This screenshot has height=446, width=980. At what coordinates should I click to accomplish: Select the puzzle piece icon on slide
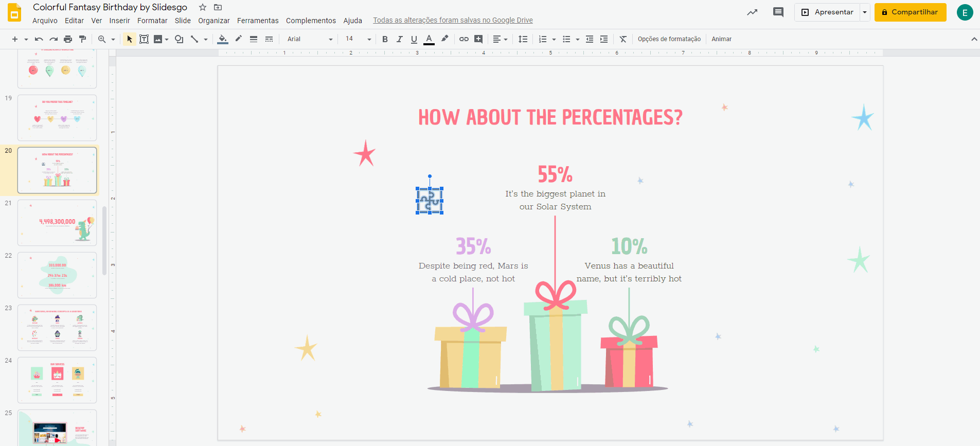pos(430,201)
